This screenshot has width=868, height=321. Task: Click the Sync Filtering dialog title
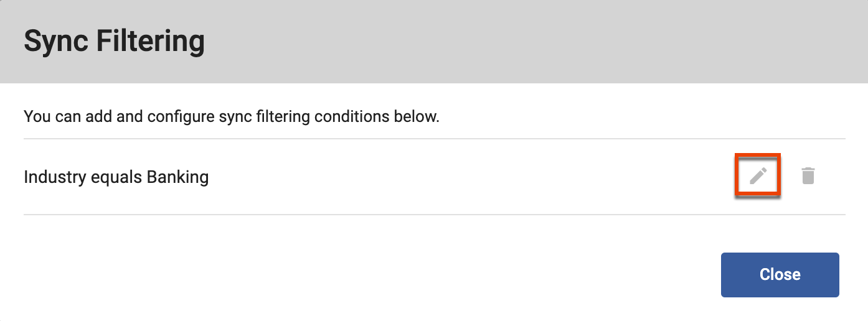click(114, 42)
